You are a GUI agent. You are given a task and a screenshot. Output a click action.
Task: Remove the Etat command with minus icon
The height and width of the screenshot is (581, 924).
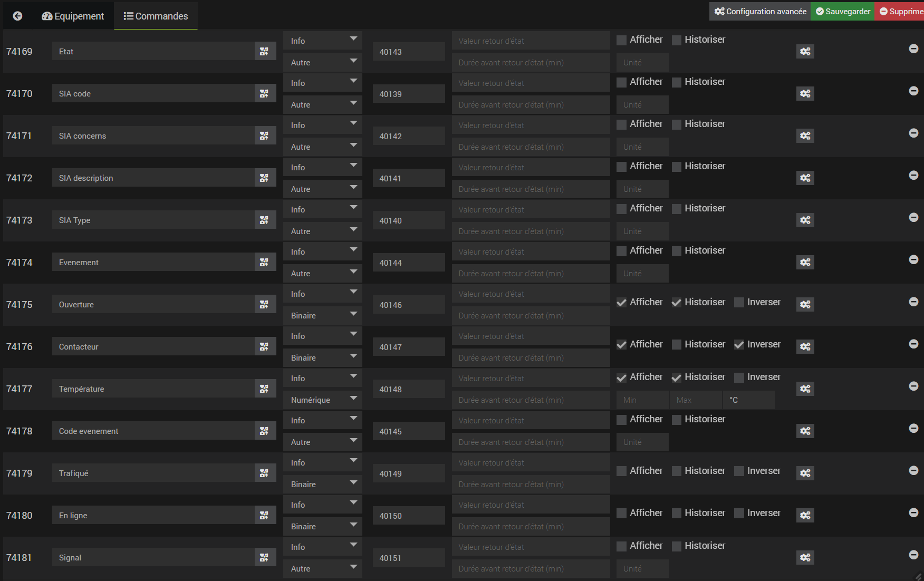[914, 49]
